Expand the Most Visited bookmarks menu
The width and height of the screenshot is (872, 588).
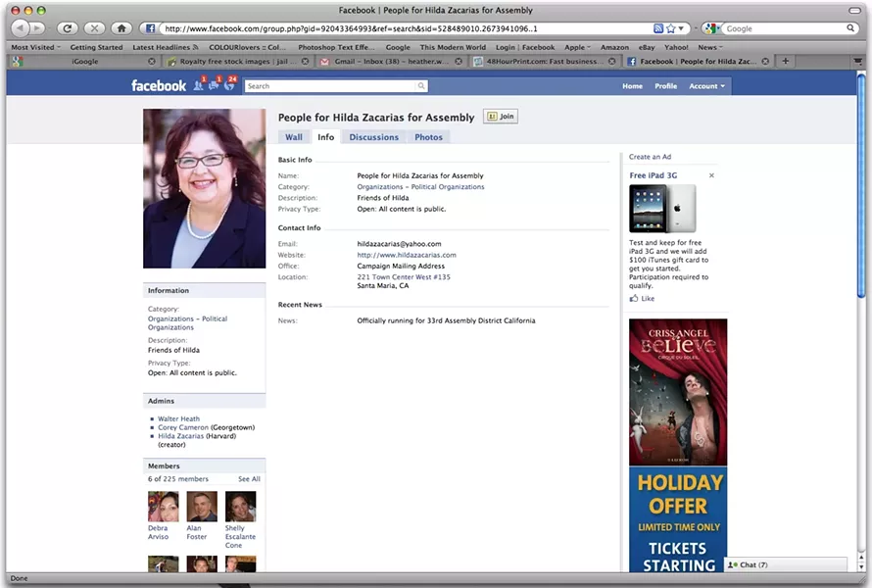pyautogui.click(x=35, y=47)
